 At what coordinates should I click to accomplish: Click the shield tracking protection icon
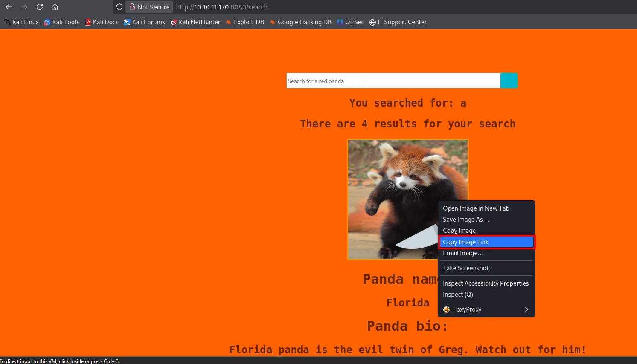[119, 7]
